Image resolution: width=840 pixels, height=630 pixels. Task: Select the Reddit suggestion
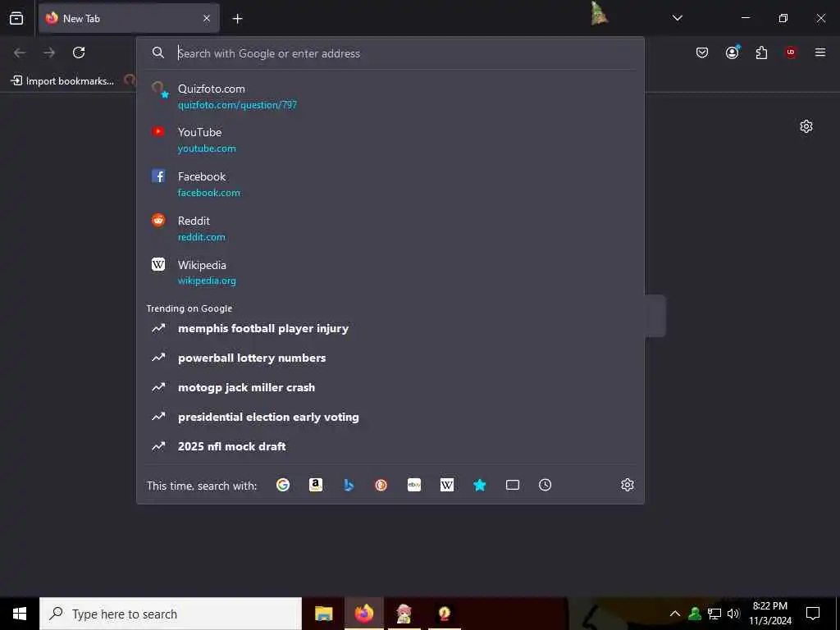(390, 228)
